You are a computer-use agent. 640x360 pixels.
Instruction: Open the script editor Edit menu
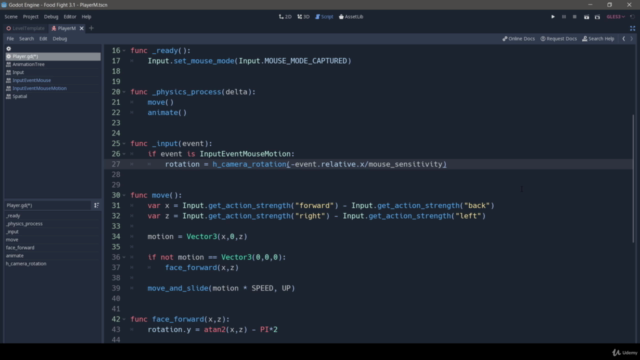pos(43,39)
